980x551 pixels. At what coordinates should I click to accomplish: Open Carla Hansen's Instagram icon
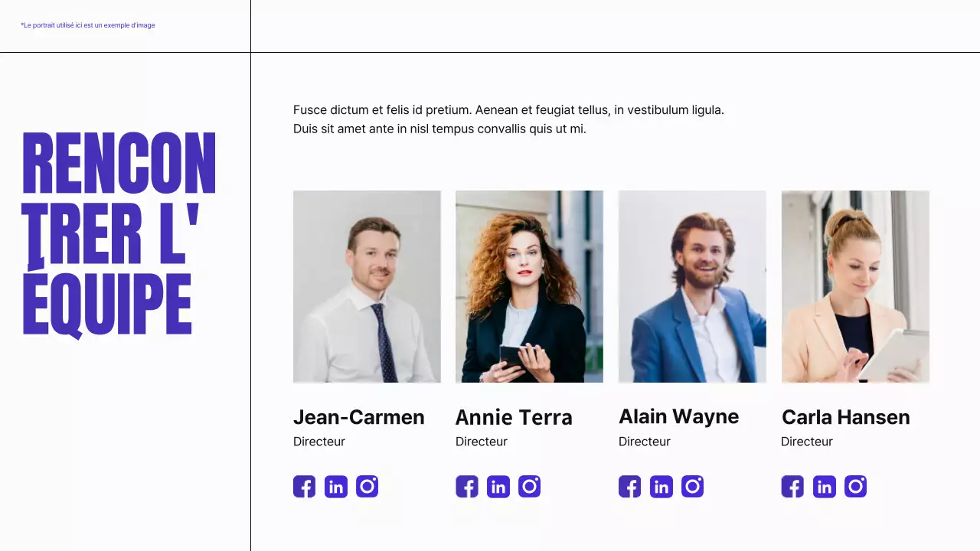click(856, 487)
